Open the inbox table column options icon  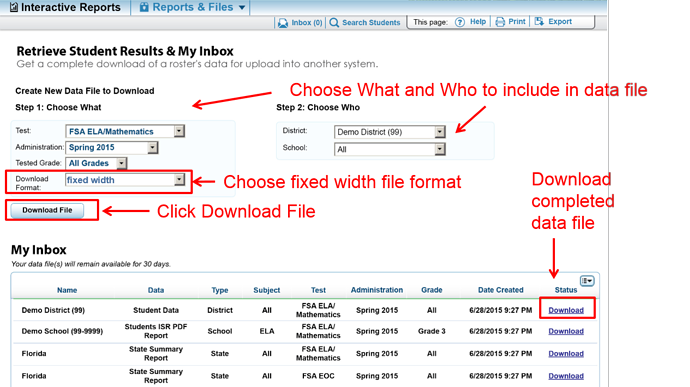pyautogui.click(x=587, y=281)
